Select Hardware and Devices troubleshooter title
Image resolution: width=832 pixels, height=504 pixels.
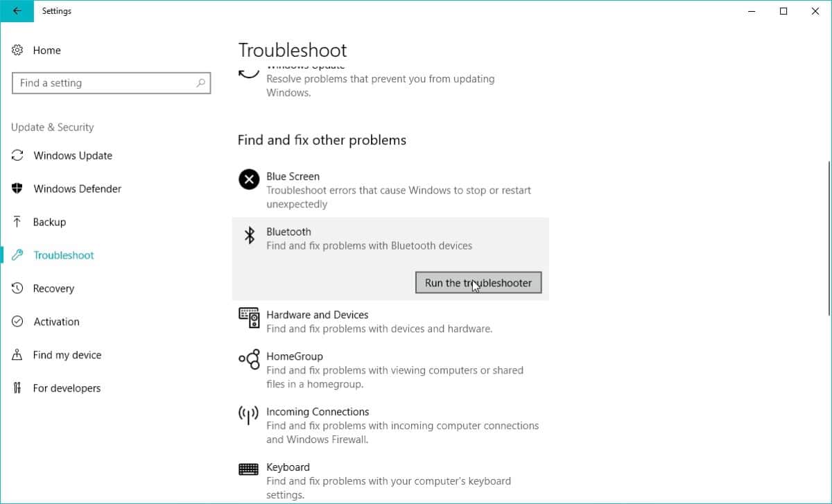[318, 315]
